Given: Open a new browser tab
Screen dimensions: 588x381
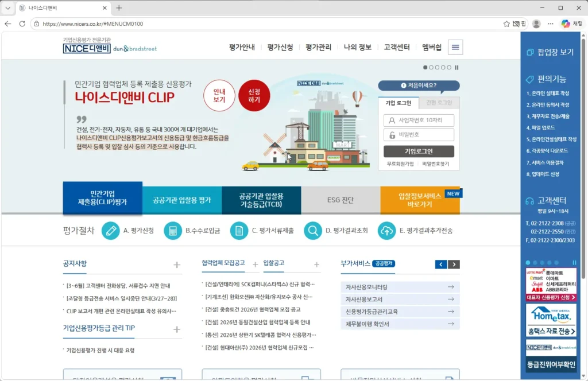Looking at the screenshot, I should [x=119, y=8].
